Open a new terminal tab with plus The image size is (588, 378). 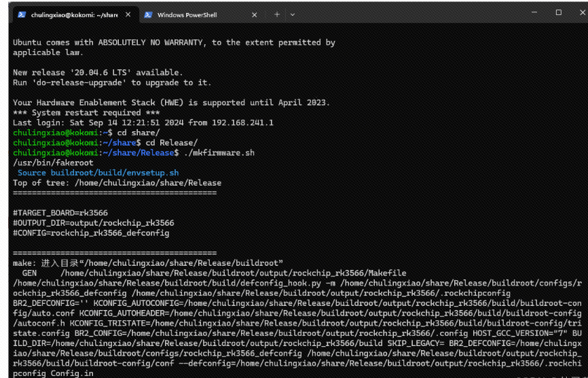click(277, 15)
